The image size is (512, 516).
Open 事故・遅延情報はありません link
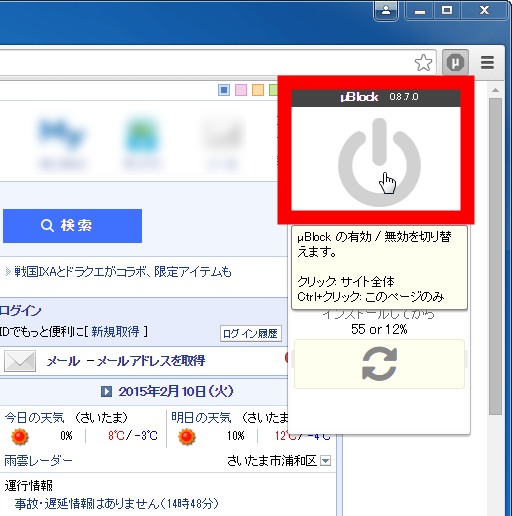point(116,504)
